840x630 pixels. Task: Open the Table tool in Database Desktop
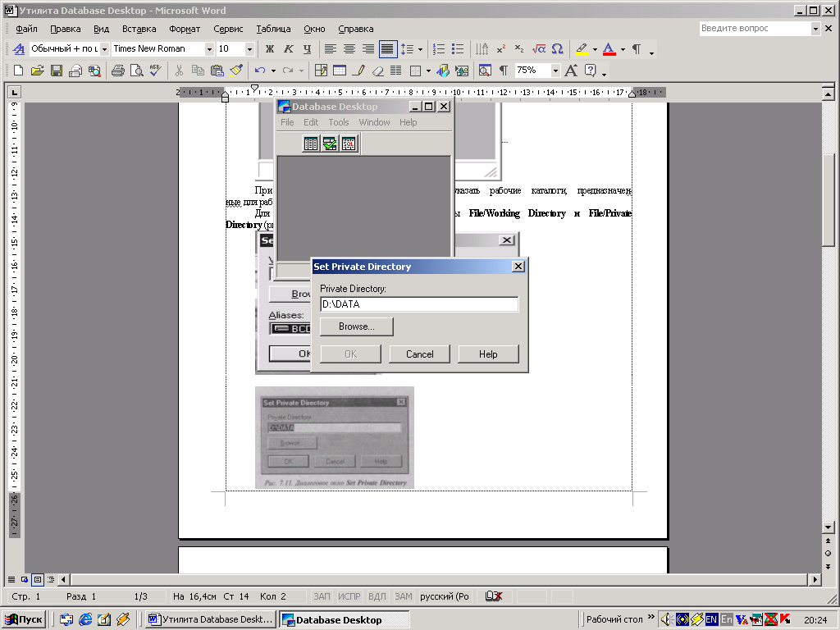(311, 144)
